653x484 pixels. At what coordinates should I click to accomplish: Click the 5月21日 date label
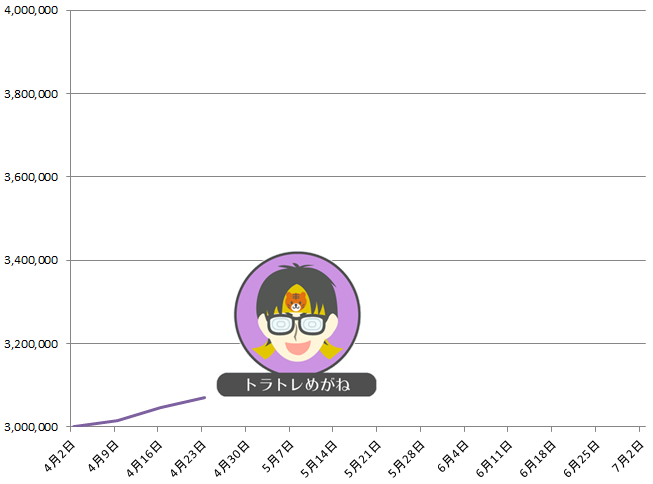362,459
